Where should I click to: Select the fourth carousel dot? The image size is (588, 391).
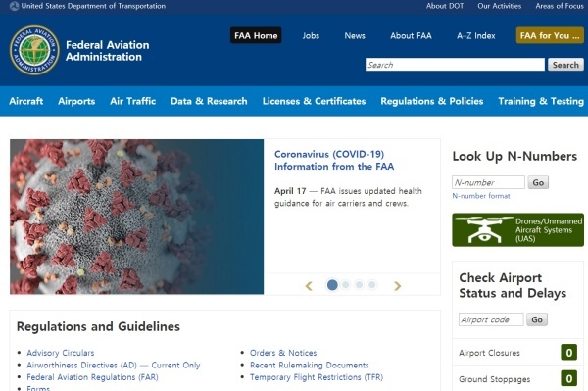coord(372,285)
